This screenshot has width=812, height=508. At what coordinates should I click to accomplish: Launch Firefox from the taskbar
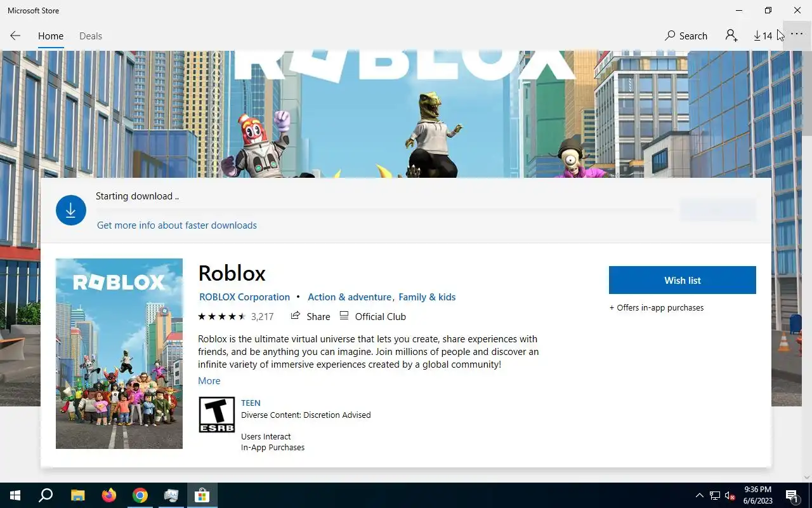coord(109,495)
